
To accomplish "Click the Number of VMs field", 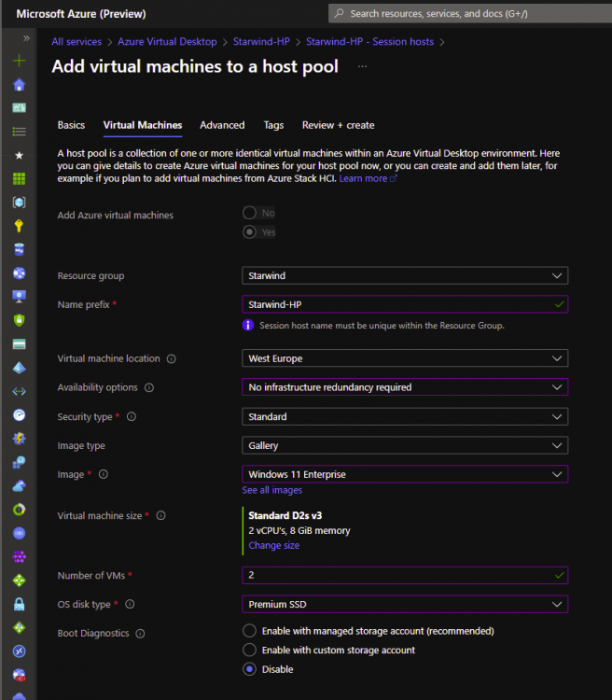I will point(405,575).
